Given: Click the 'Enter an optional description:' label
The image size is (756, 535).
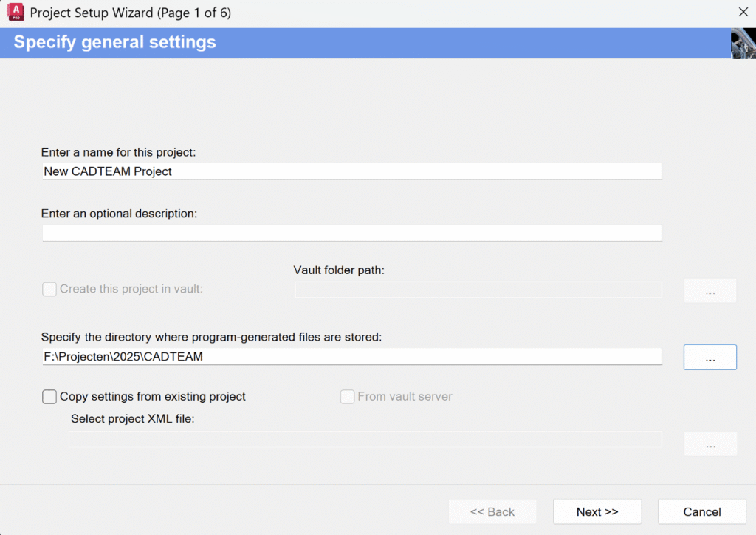Looking at the screenshot, I should 119,214.
